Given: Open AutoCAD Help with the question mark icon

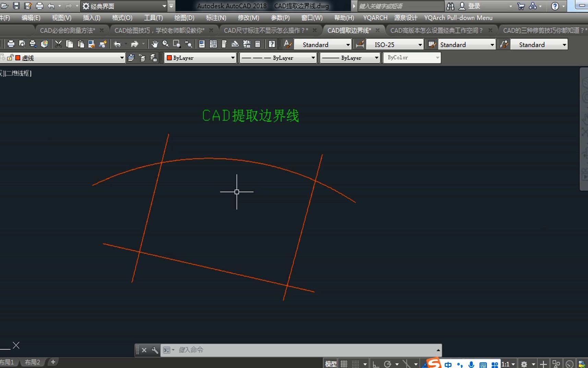Looking at the screenshot, I should (271, 44).
